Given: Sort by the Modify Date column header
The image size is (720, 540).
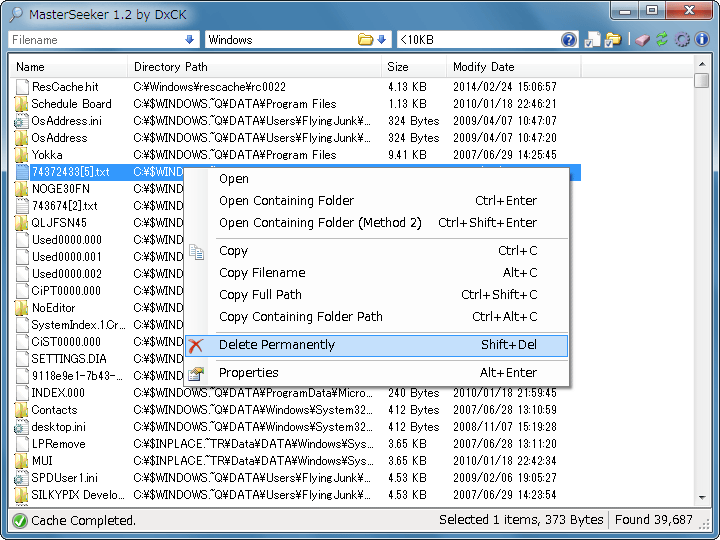Looking at the screenshot, I should (513, 67).
